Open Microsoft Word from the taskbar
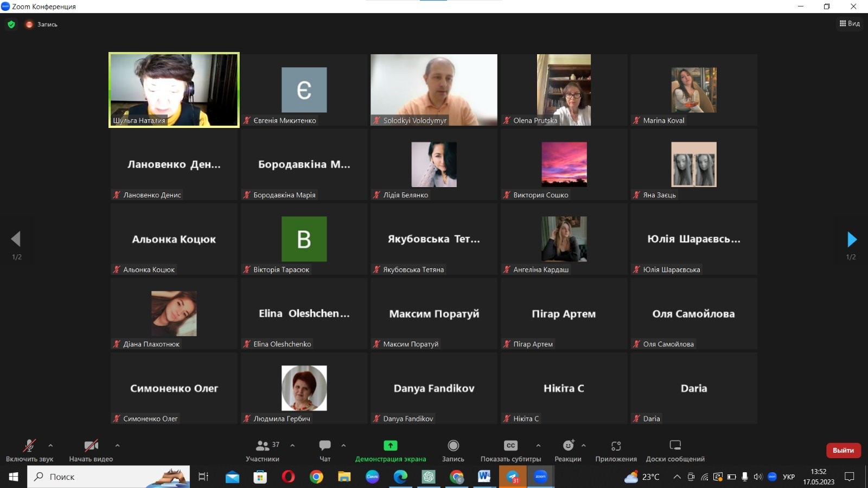This screenshot has height=488, width=868. click(x=484, y=477)
